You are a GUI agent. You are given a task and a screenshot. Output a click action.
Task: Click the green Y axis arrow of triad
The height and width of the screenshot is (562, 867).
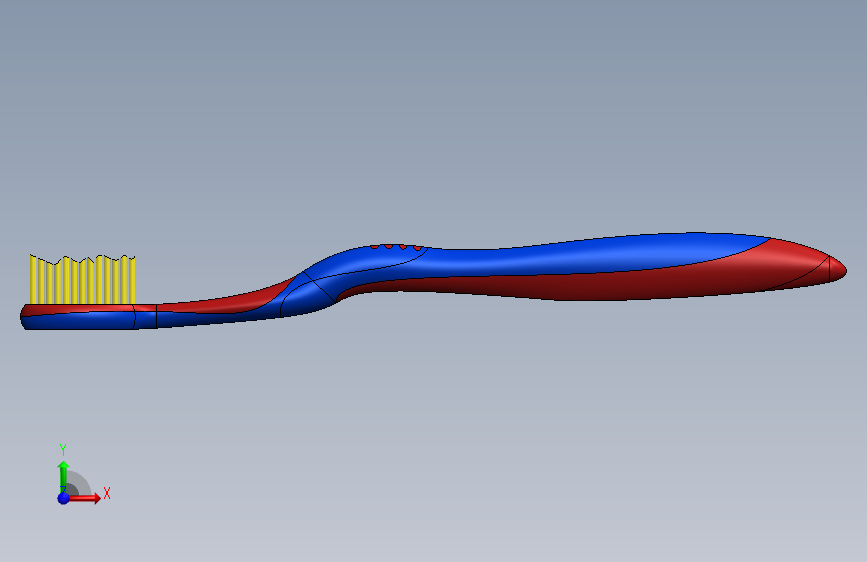63,476
